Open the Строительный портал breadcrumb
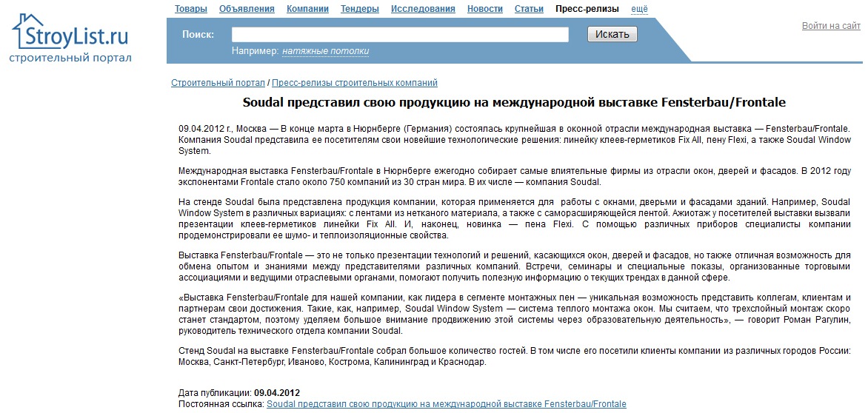 [x=218, y=83]
